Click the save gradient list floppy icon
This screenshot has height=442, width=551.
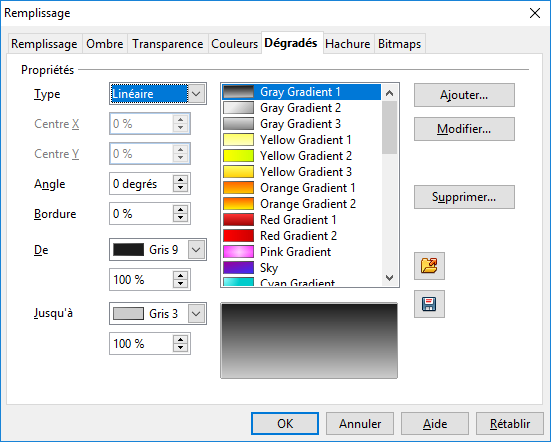click(x=429, y=304)
